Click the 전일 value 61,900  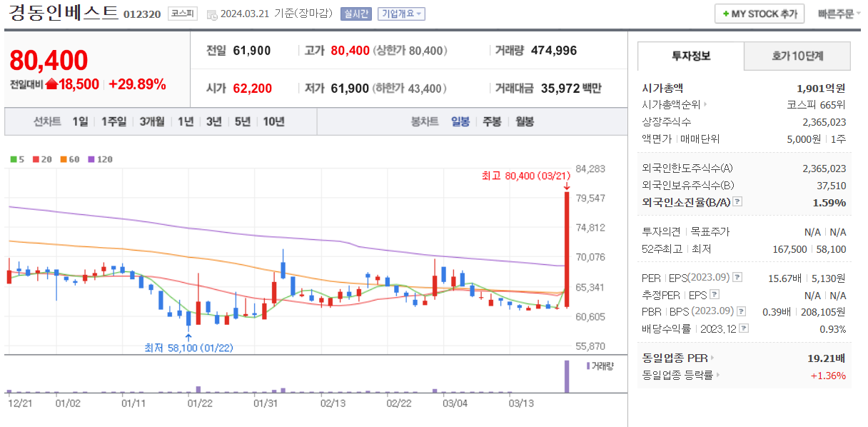[251, 51]
